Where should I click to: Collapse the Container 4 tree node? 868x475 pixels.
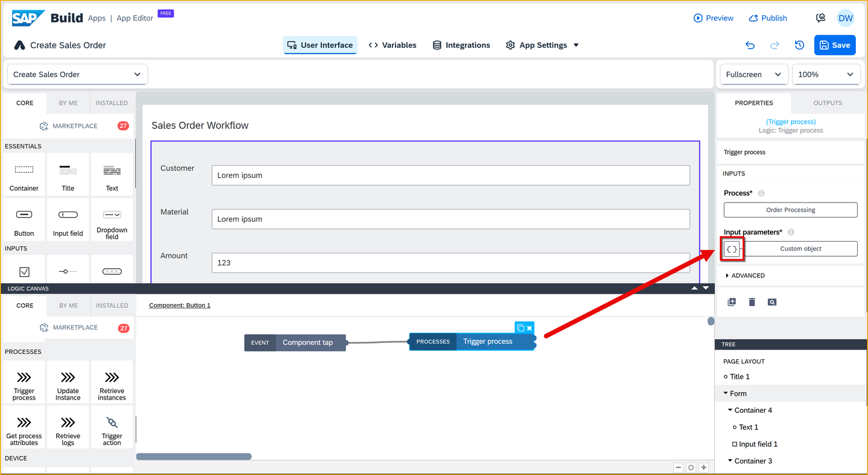click(x=730, y=411)
